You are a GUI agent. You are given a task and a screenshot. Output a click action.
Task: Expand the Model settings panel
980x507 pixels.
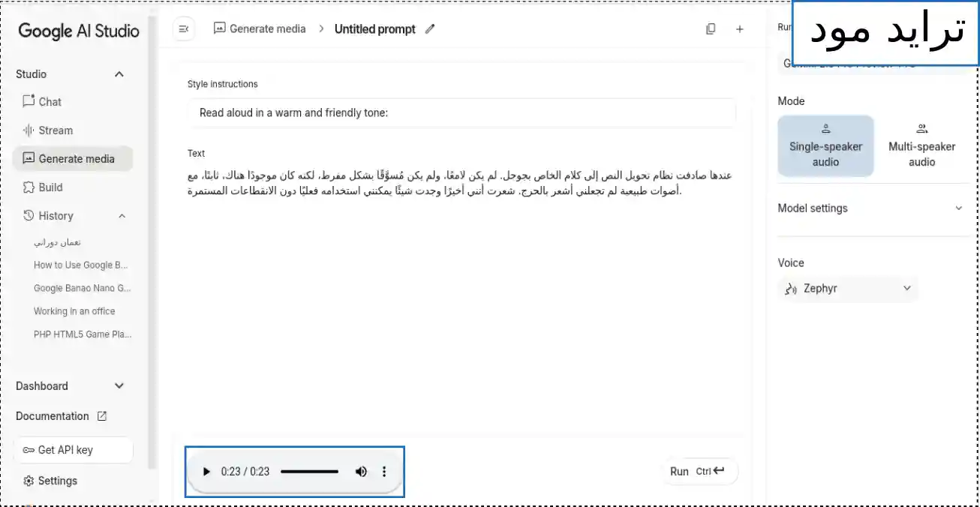pos(958,208)
